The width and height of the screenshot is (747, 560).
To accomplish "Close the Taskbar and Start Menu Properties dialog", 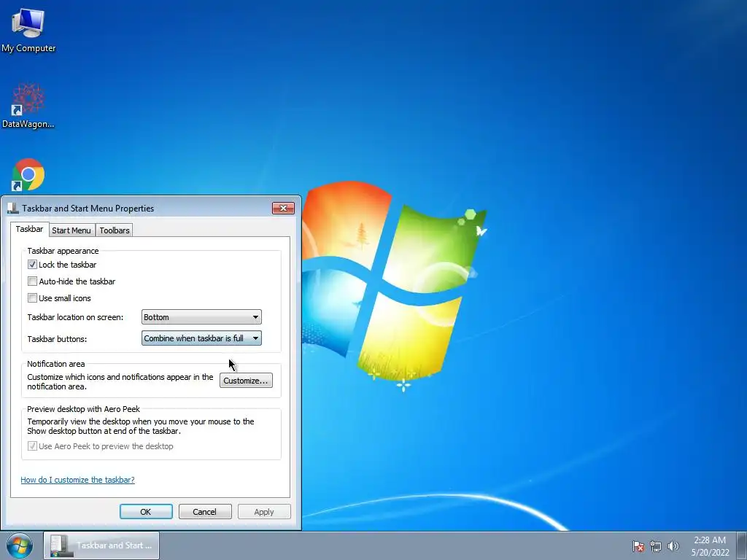I will (x=284, y=208).
